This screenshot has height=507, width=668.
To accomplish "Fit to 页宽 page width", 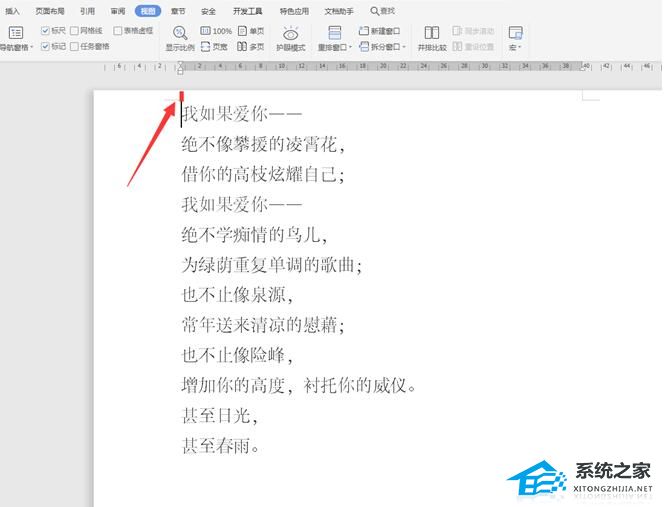I will (x=214, y=46).
